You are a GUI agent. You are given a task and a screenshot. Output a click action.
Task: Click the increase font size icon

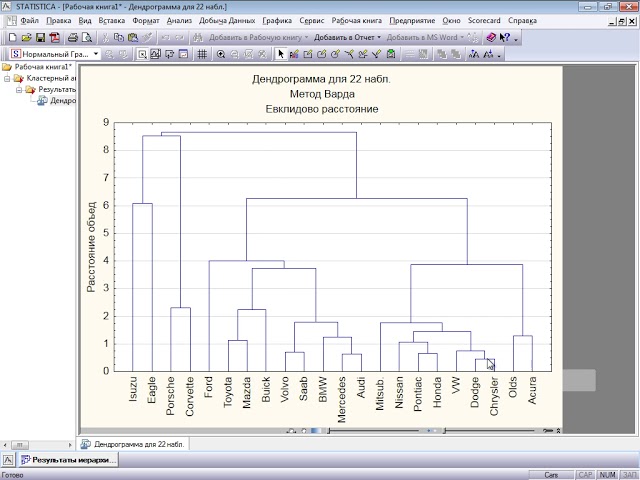(x=474, y=54)
